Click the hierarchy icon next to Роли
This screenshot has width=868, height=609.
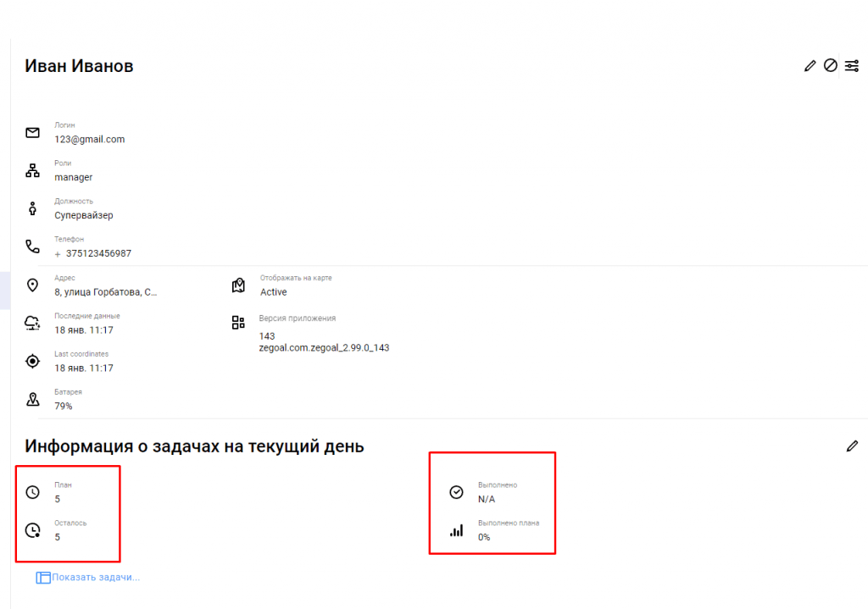(33, 170)
